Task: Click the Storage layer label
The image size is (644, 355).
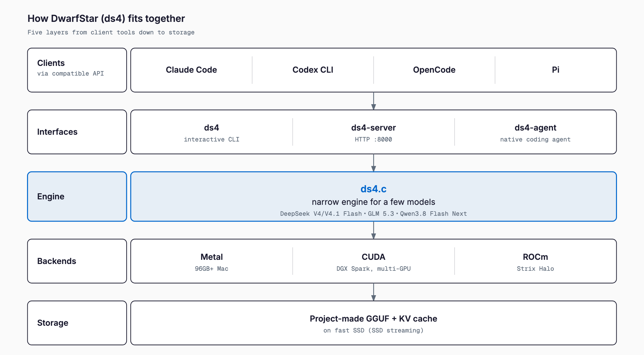Action: point(53,323)
